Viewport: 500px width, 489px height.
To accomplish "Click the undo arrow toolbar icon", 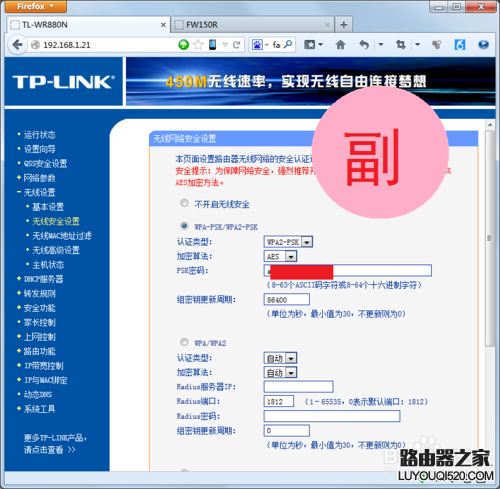I will 364,45.
